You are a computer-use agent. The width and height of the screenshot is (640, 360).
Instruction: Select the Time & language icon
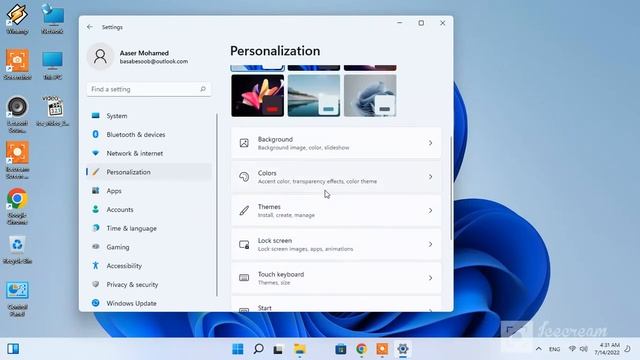96,228
